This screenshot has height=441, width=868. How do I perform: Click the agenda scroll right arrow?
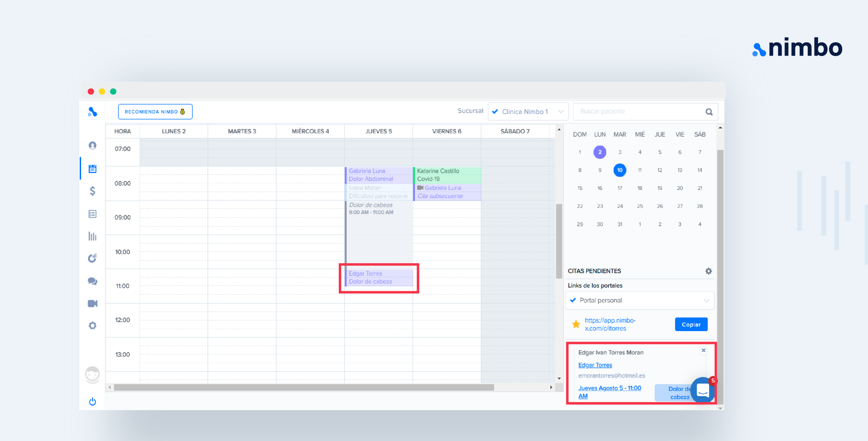click(x=551, y=387)
